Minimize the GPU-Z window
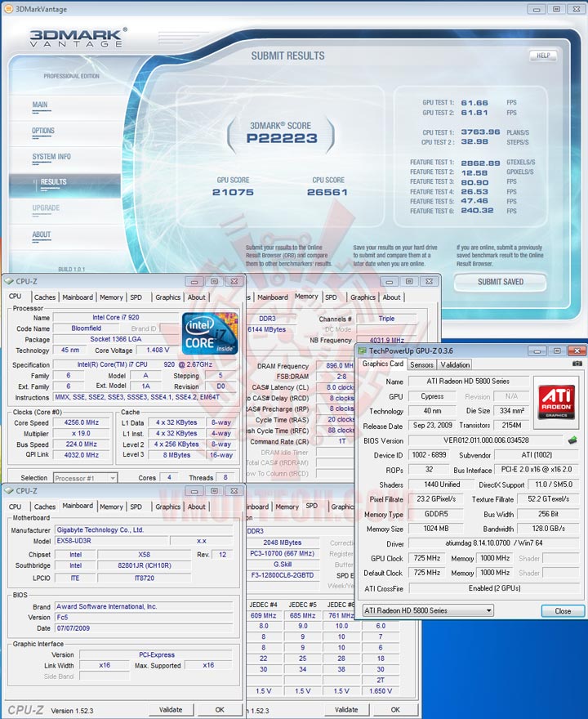The height and width of the screenshot is (719, 588). [x=537, y=351]
